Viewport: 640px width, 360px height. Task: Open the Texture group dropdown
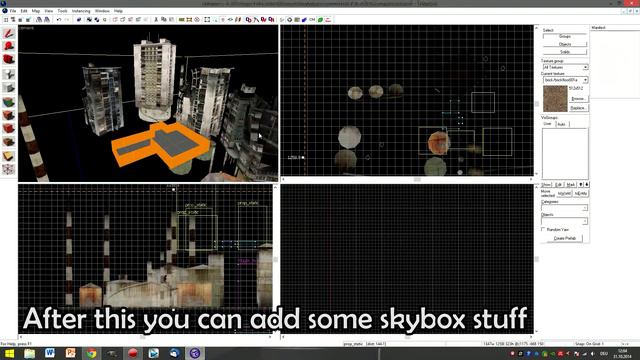[x=565, y=67]
